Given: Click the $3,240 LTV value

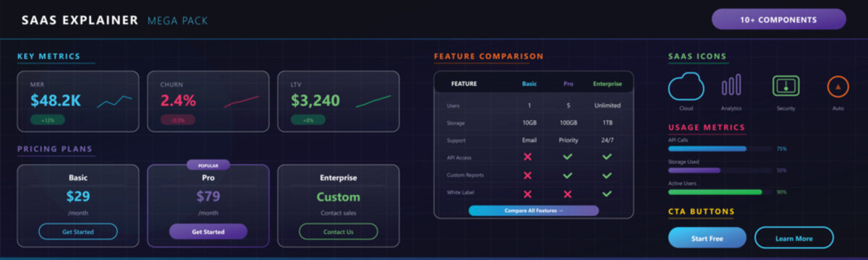Looking at the screenshot, I should click(x=315, y=100).
